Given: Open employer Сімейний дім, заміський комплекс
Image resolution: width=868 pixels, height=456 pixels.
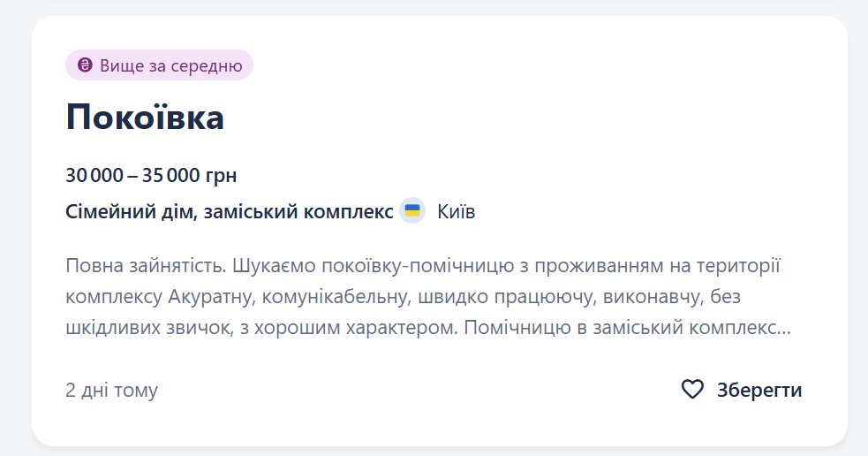Looking at the screenshot, I should point(230,212).
